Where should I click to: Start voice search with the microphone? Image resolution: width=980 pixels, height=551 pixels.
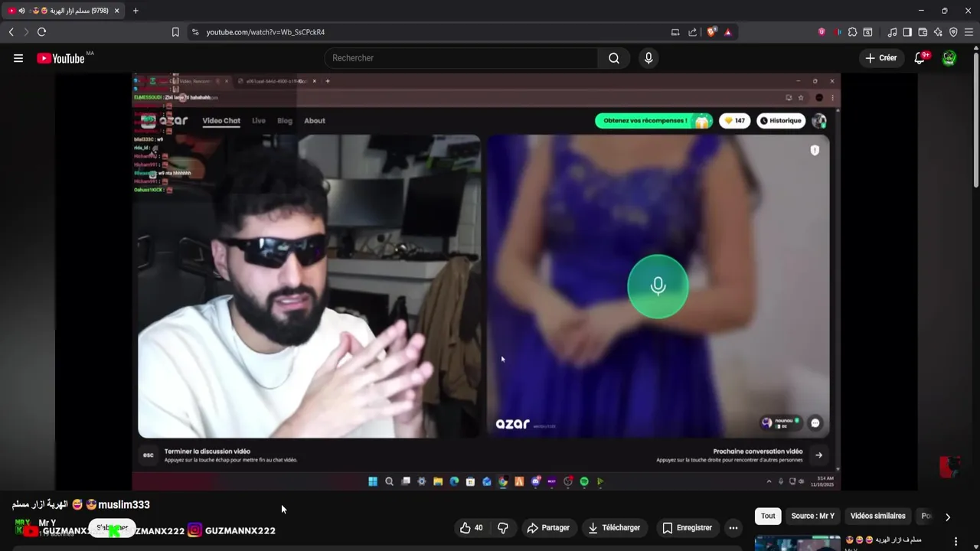[x=648, y=58]
